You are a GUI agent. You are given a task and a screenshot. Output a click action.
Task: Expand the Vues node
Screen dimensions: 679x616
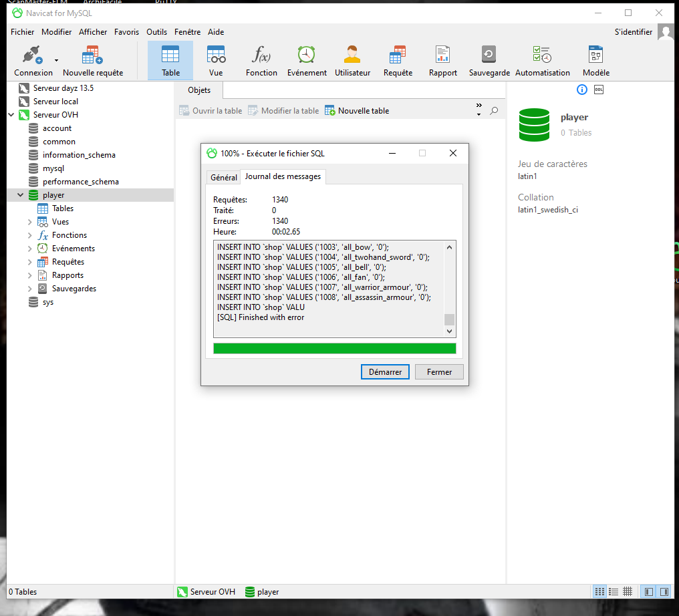coord(29,222)
